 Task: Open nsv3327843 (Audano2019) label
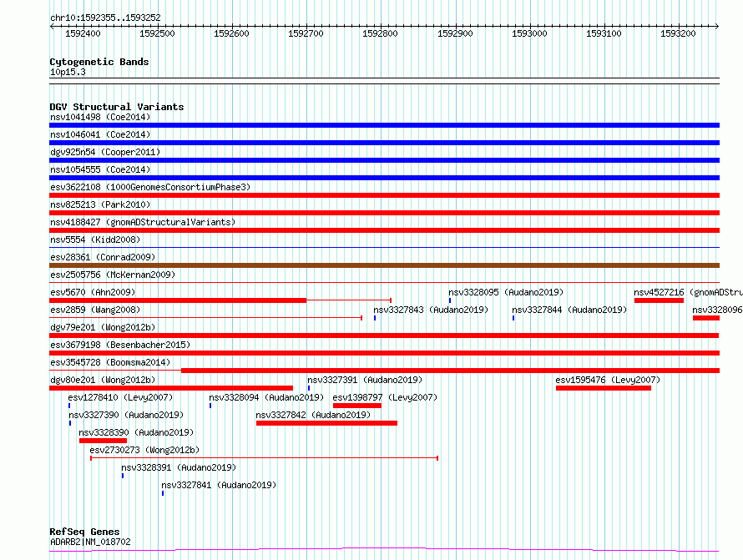pyautogui.click(x=431, y=310)
